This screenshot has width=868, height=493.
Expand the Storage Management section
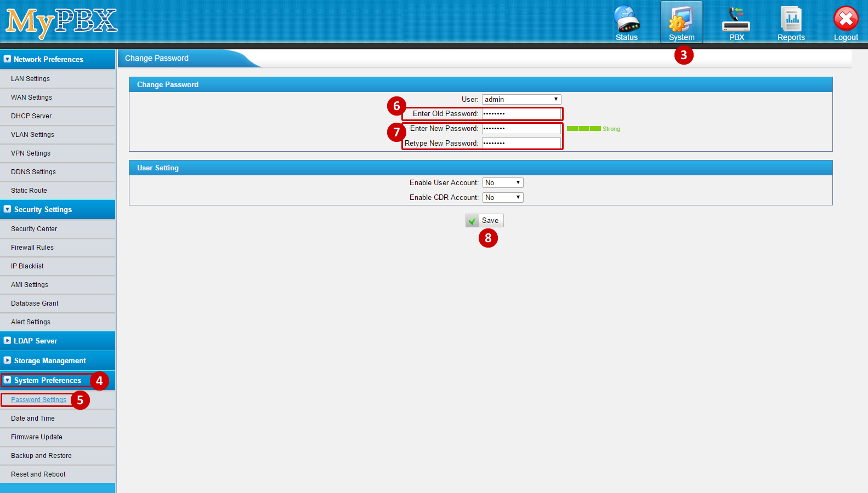8,360
